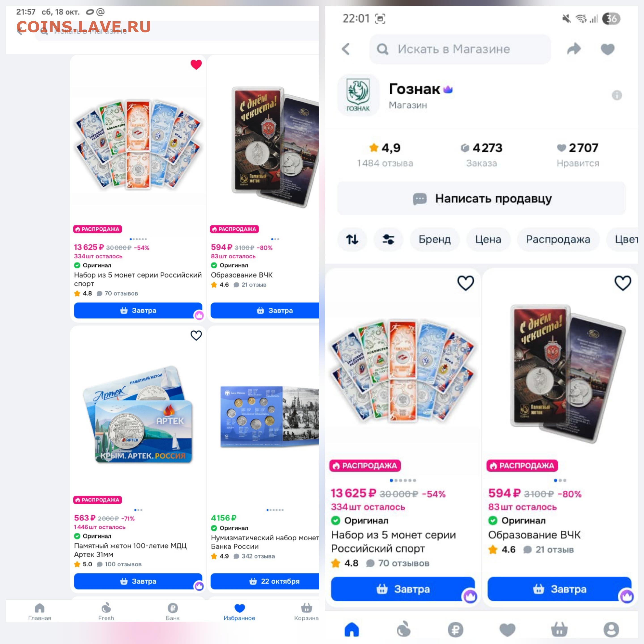644x644 pixels.
Task: Open filter sliders icon in filter row
Action: coord(388,239)
